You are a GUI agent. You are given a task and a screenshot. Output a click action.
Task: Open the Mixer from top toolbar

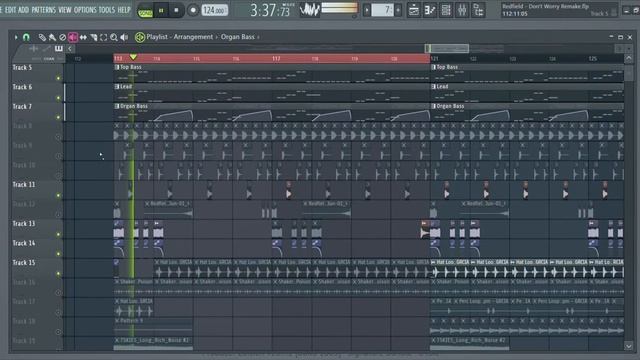click(462, 10)
